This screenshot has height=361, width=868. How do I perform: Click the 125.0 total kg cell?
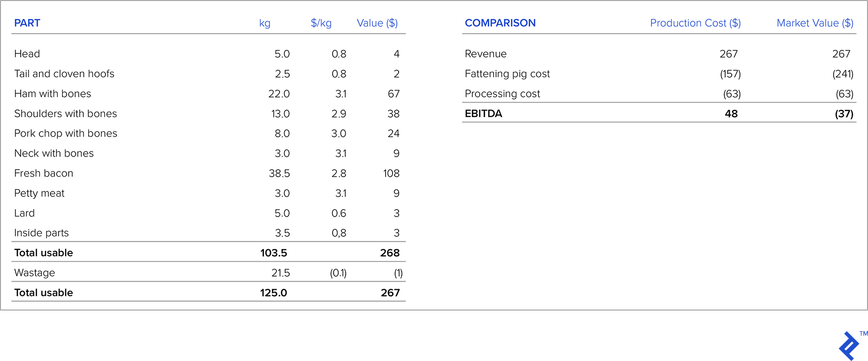pyautogui.click(x=274, y=293)
